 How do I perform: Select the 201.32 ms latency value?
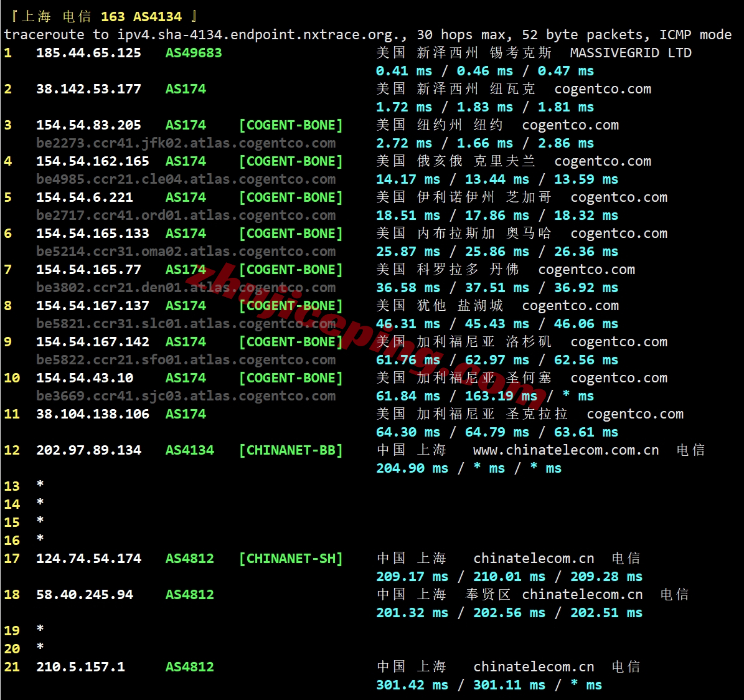click(x=412, y=612)
